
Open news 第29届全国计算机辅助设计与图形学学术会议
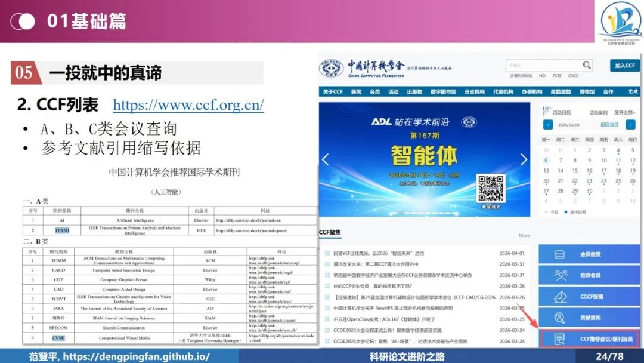point(416,297)
